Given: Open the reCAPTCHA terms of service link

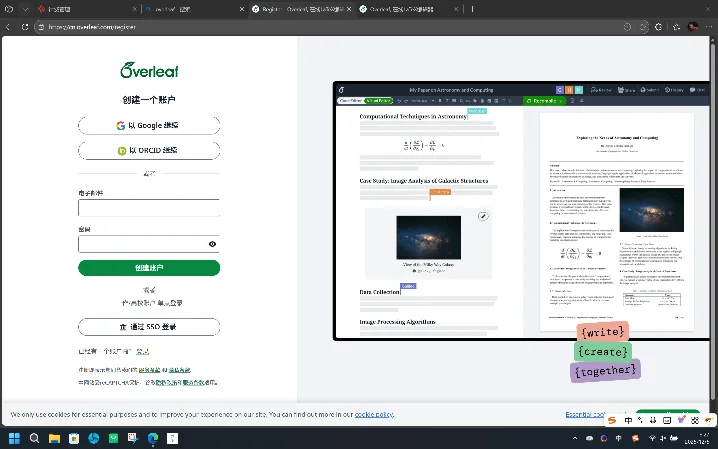Looking at the screenshot, I should (194, 382).
